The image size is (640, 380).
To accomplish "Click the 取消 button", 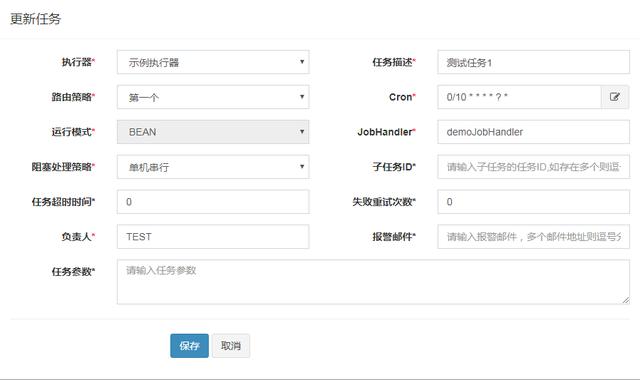I will coord(231,346).
